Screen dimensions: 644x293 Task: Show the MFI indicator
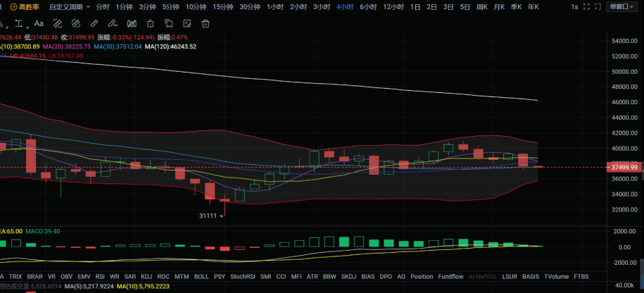pyautogui.click(x=296, y=277)
